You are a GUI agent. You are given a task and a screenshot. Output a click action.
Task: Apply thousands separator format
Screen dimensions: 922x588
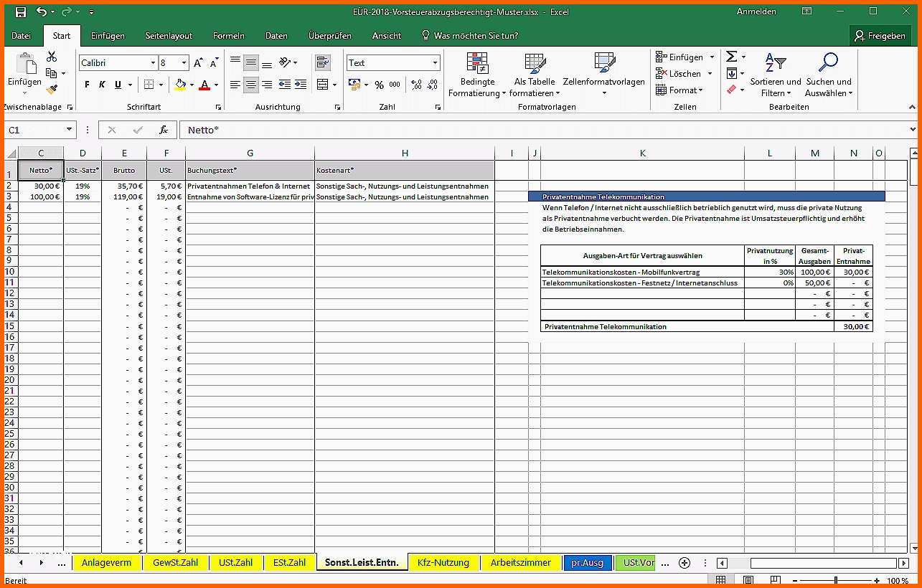(x=395, y=85)
